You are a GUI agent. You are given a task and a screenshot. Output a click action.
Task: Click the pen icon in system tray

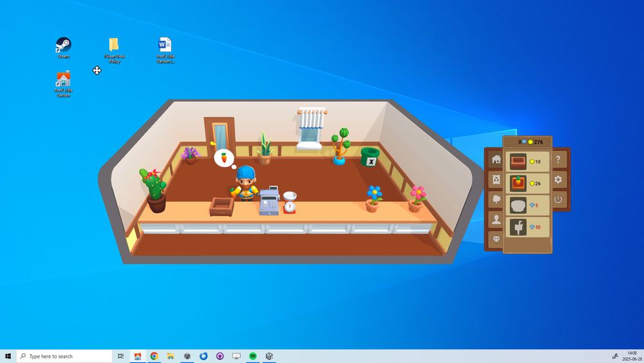coord(615,357)
